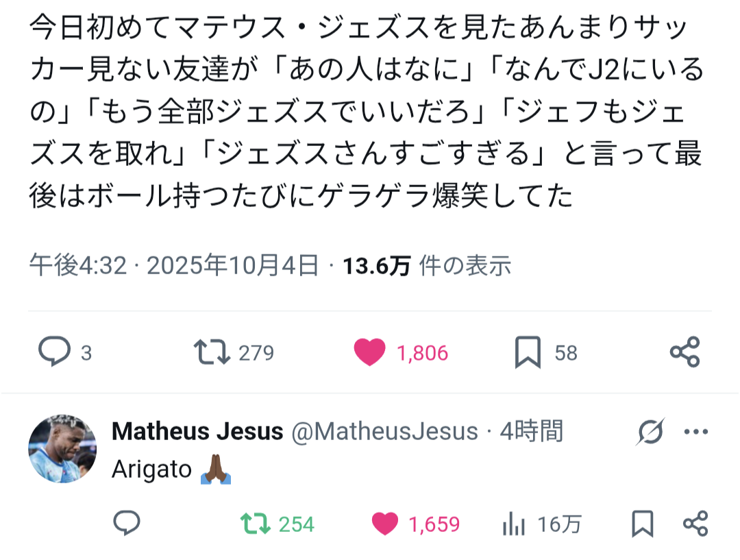Share the Arigato reply
This screenshot has width=740, height=560.
pos(695,524)
